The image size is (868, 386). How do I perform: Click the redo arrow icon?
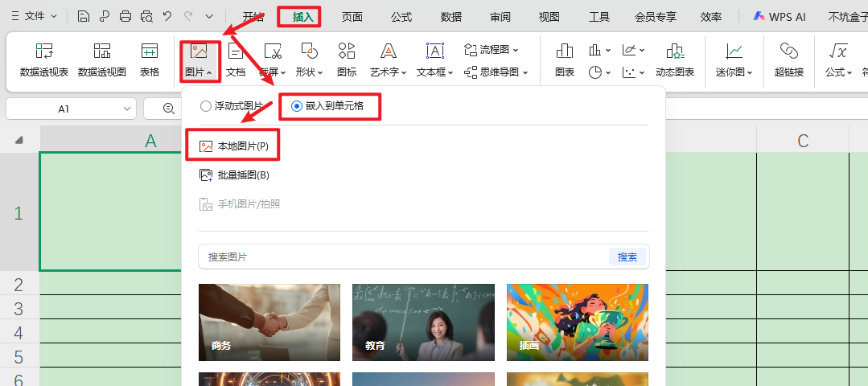(189, 17)
